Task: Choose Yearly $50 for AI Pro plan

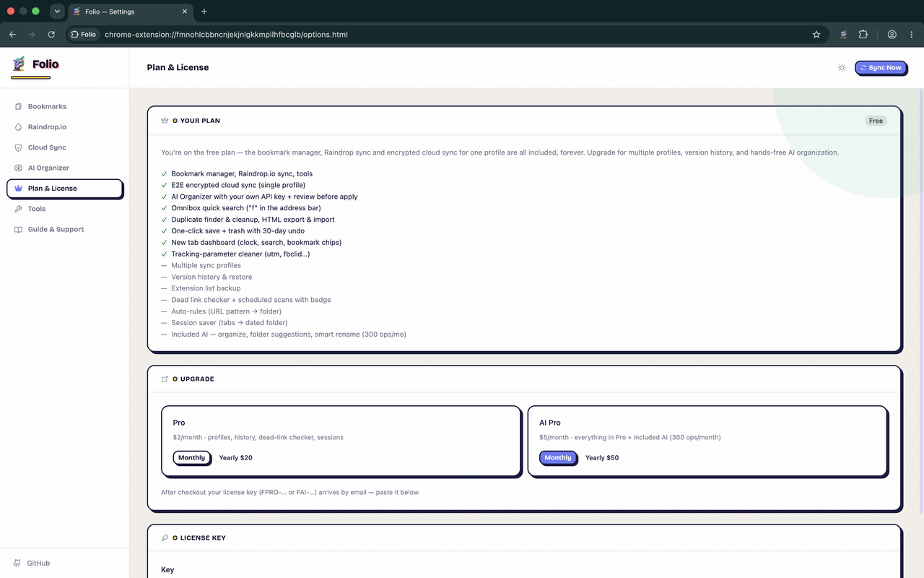Action: coord(602,458)
